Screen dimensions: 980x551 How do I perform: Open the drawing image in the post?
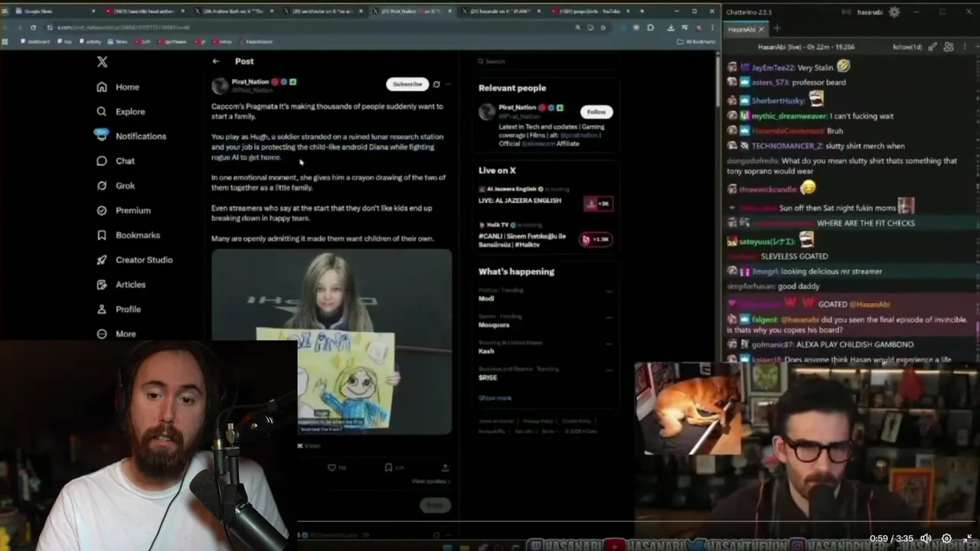(332, 342)
